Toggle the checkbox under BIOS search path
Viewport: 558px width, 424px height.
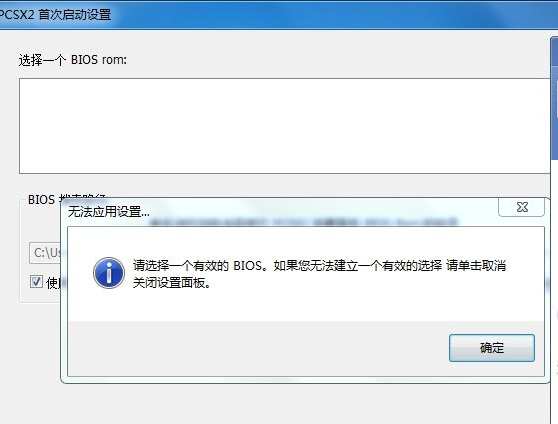pos(36,282)
